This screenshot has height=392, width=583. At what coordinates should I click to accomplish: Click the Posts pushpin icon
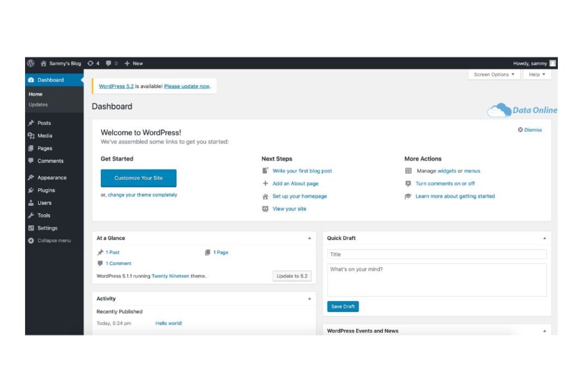point(31,123)
